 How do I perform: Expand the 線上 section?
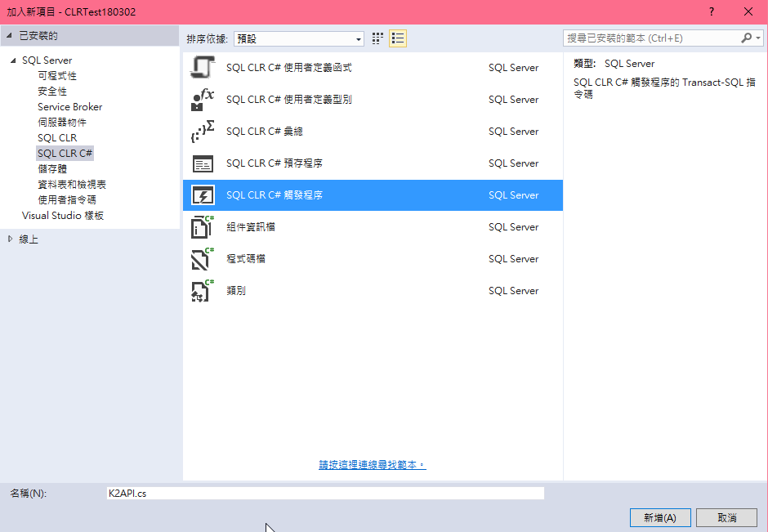[11, 239]
